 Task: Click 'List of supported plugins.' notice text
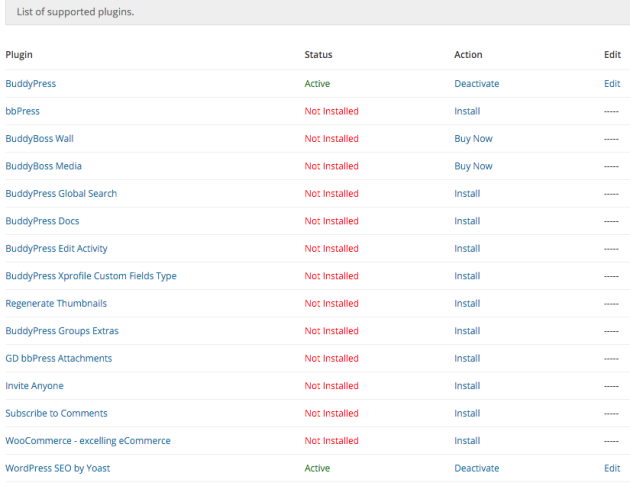click(75, 12)
